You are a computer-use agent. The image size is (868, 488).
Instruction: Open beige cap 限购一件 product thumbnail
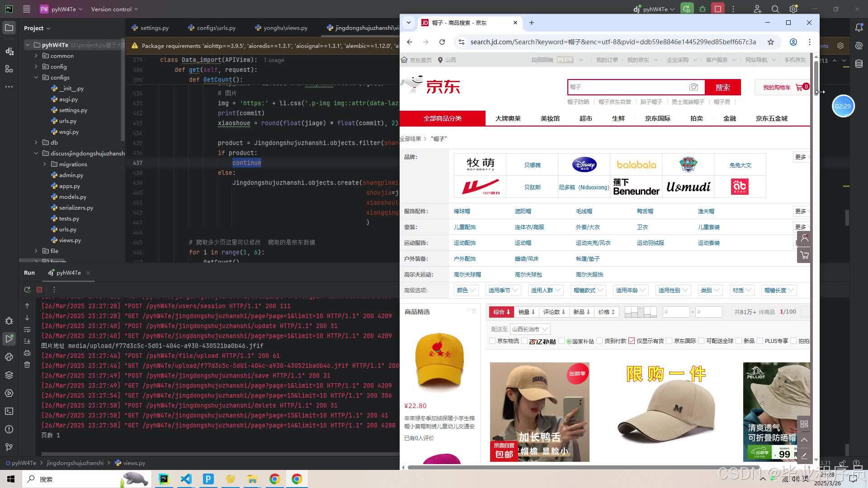[666, 412]
